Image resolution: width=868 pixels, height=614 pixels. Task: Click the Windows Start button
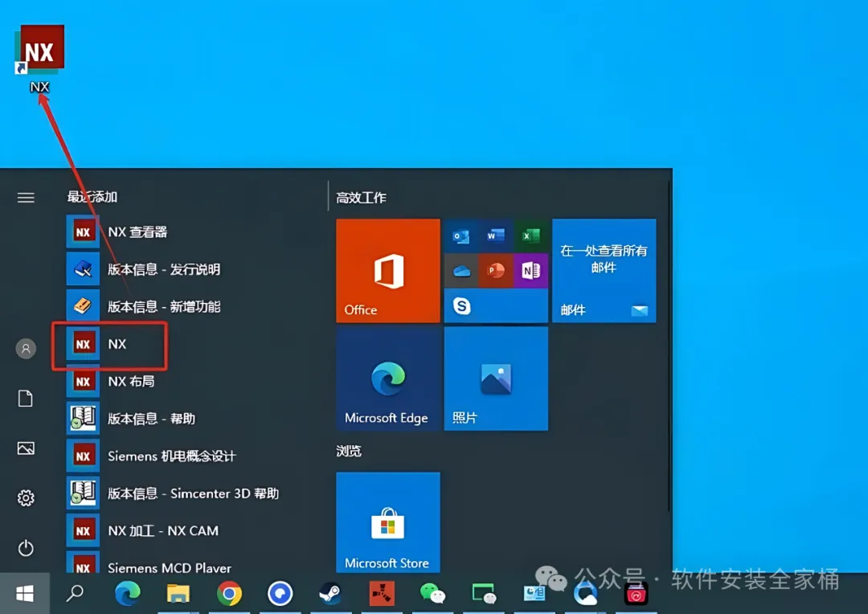tap(25, 594)
